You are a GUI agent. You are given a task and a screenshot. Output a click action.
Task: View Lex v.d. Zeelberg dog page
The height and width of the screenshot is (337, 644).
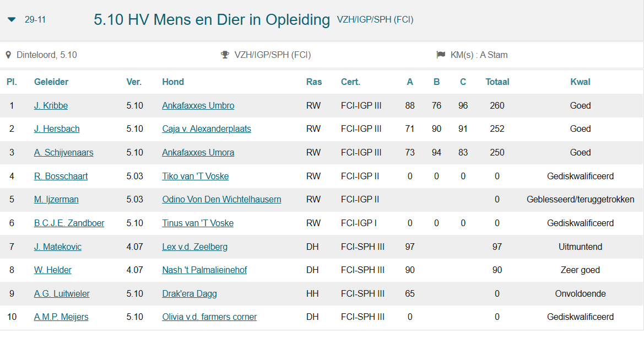coord(194,247)
